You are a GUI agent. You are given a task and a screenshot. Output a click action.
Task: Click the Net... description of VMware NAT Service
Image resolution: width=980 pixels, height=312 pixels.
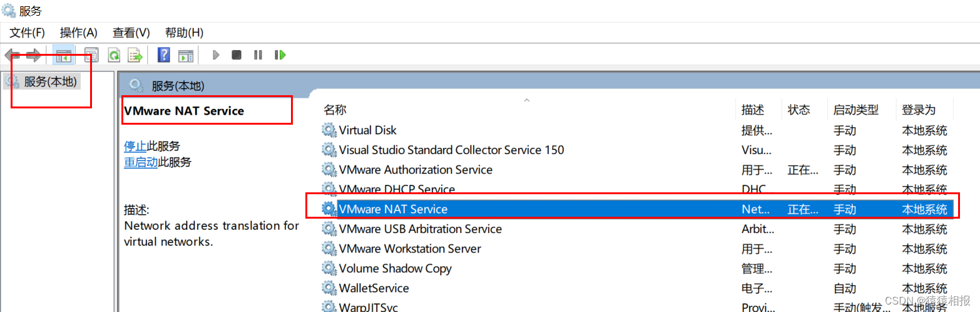tap(756, 209)
